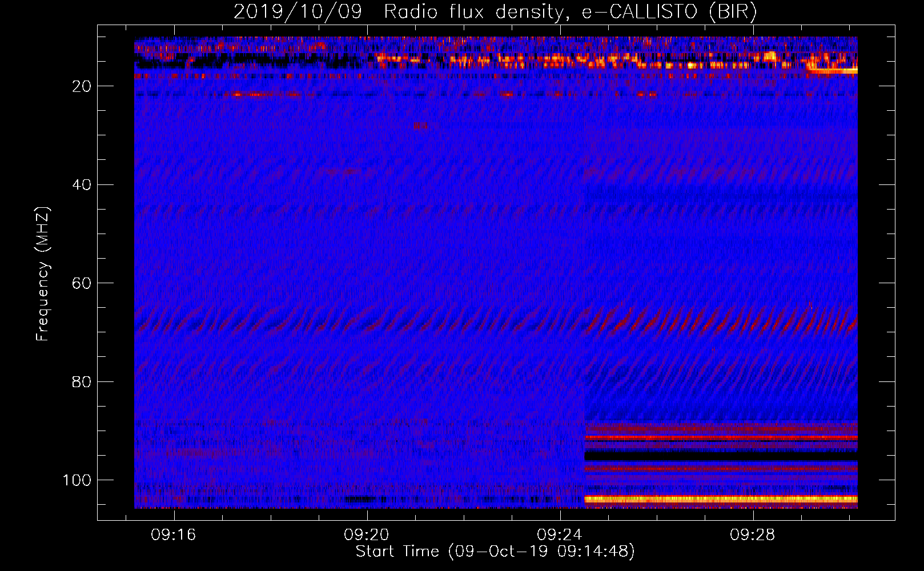Click the '09:24' time tick label

coord(559,534)
